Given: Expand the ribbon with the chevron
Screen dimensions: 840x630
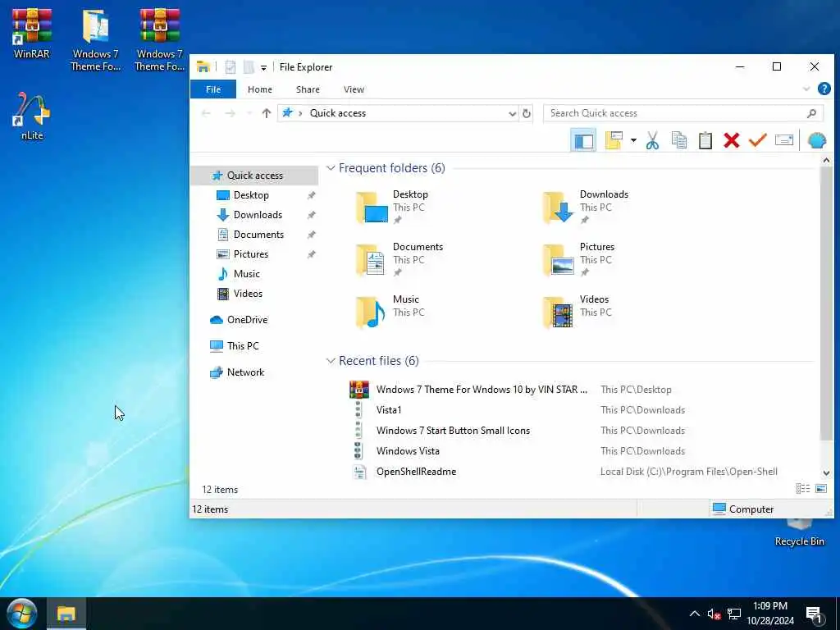Looking at the screenshot, I should (806, 89).
